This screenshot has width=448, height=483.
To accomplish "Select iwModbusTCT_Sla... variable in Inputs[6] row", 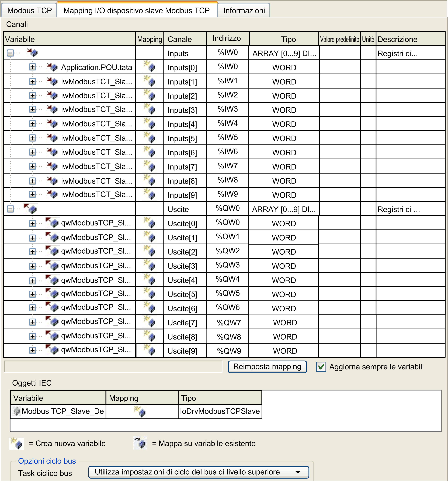I will click(96, 152).
